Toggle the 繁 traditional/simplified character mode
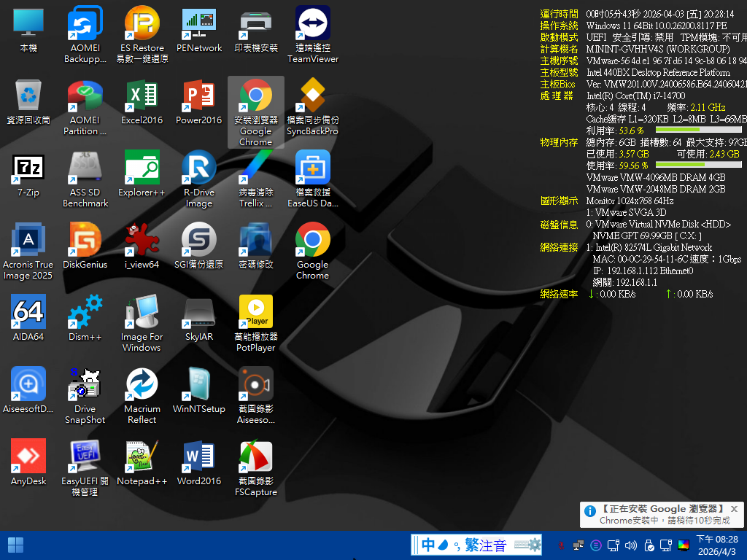The width and height of the screenshot is (747, 560). pos(471,545)
